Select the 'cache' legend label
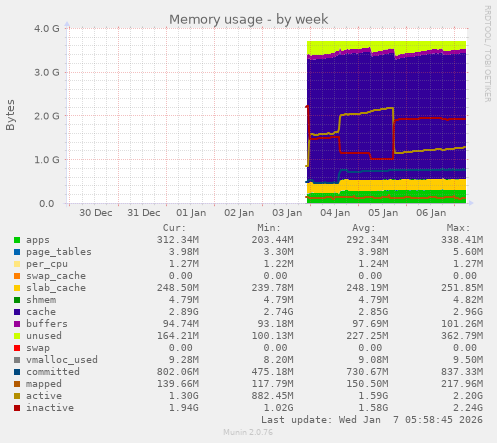497x443 pixels. point(41,312)
